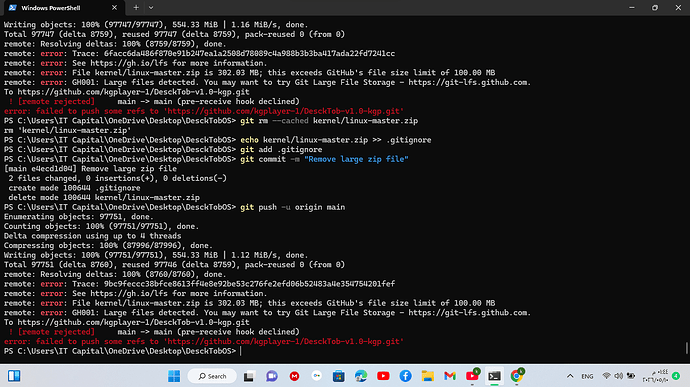The height and width of the screenshot is (387, 690).
Task: Open the red M circle app on taskbar
Action: [x=294, y=376]
